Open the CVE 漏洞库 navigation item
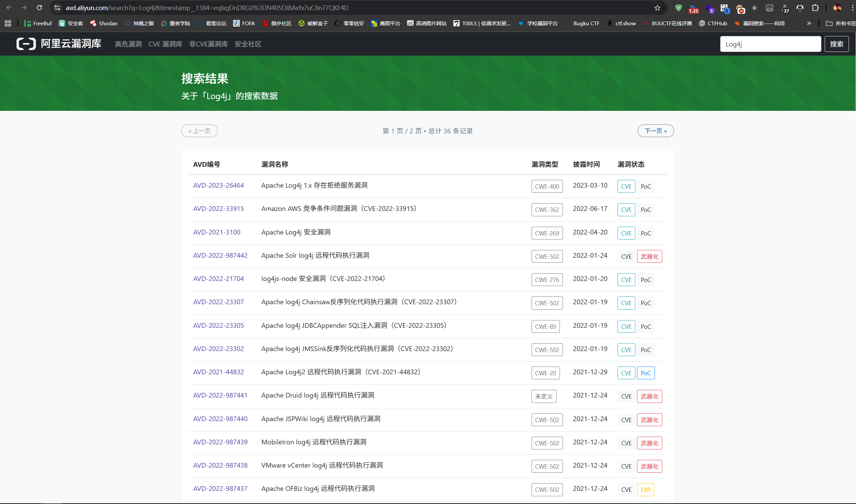Viewport: 856px width, 504px height. point(165,44)
